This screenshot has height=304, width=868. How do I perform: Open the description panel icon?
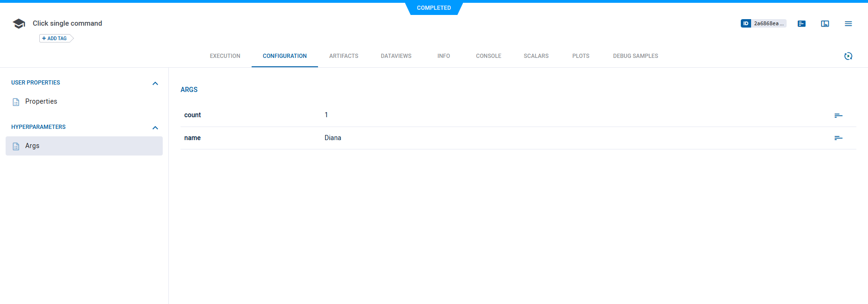[802, 24]
